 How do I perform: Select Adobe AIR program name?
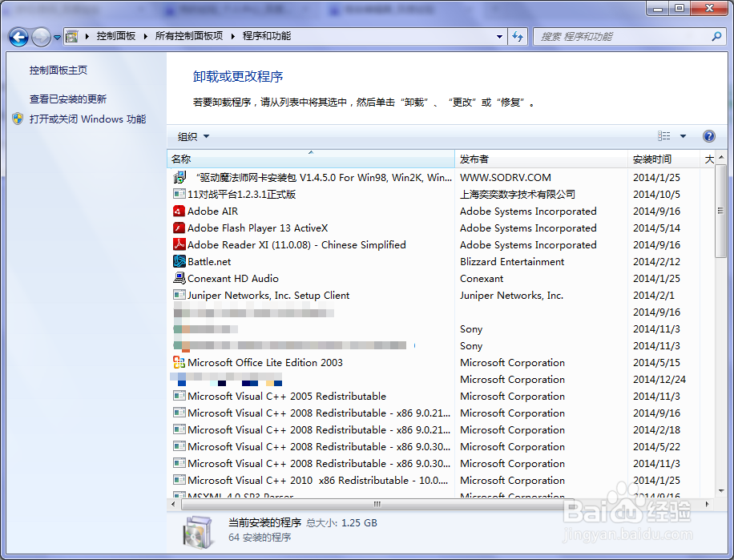213,211
